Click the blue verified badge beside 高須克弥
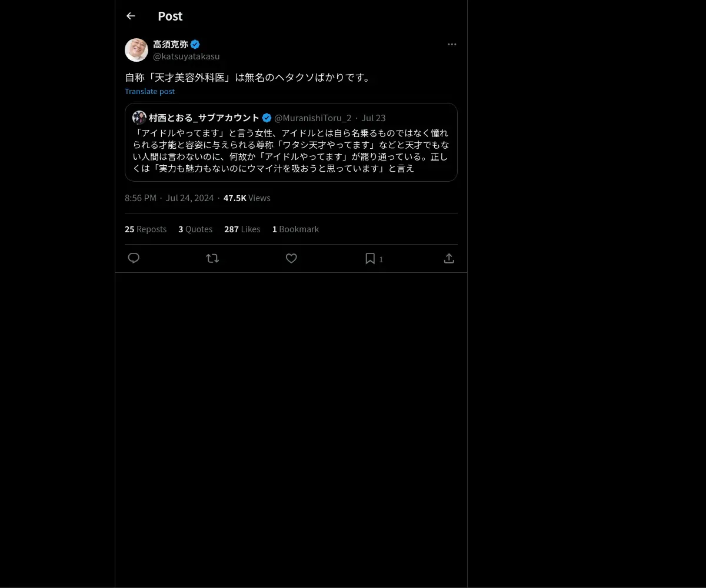 click(x=195, y=44)
